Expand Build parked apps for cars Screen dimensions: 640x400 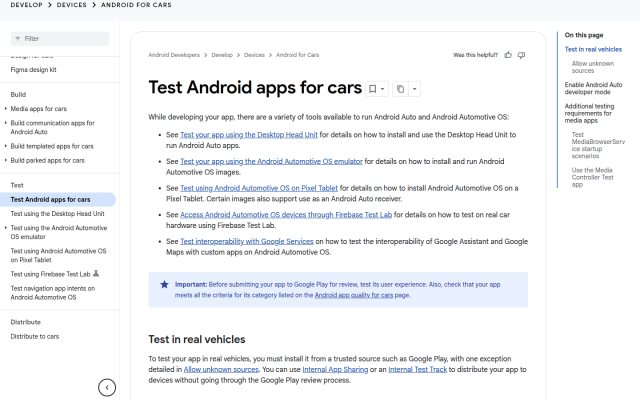[6, 160]
